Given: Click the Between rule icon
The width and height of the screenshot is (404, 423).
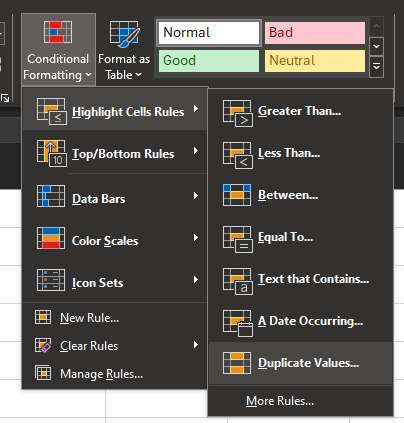Looking at the screenshot, I should point(237,195).
